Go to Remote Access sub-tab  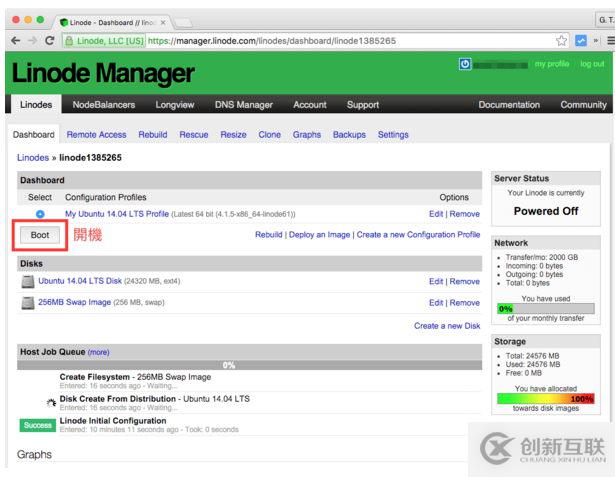tap(96, 135)
